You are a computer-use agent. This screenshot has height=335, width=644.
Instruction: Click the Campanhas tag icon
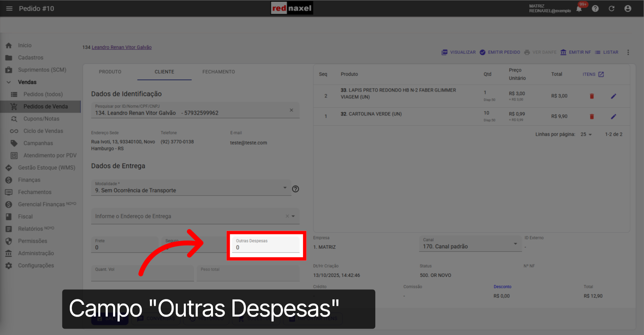point(14,143)
